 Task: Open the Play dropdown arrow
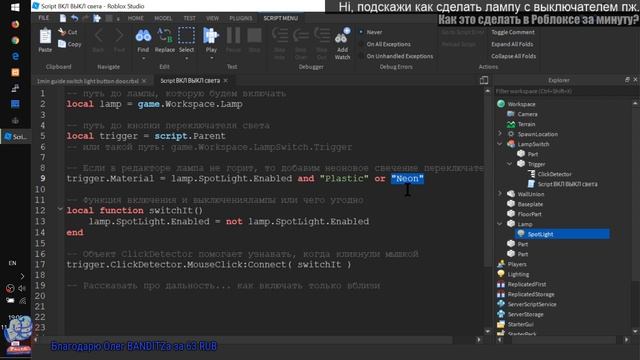coord(211,58)
